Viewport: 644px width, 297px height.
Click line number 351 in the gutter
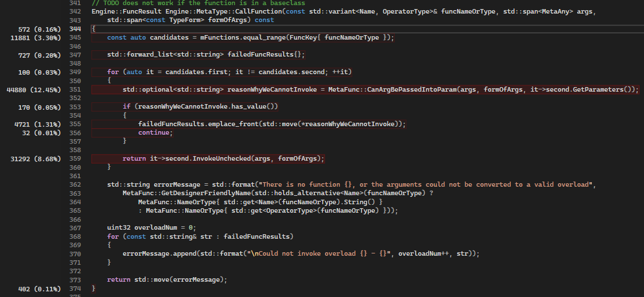click(75, 89)
